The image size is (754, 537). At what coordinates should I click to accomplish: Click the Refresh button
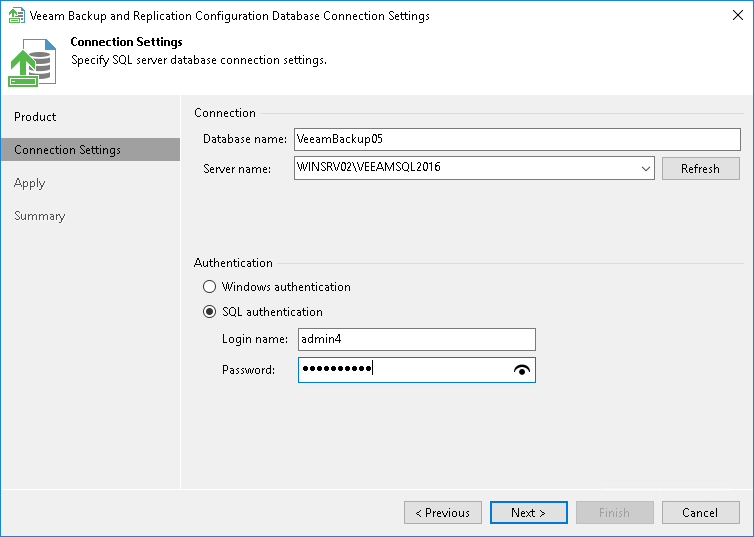(x=701, y=169)
